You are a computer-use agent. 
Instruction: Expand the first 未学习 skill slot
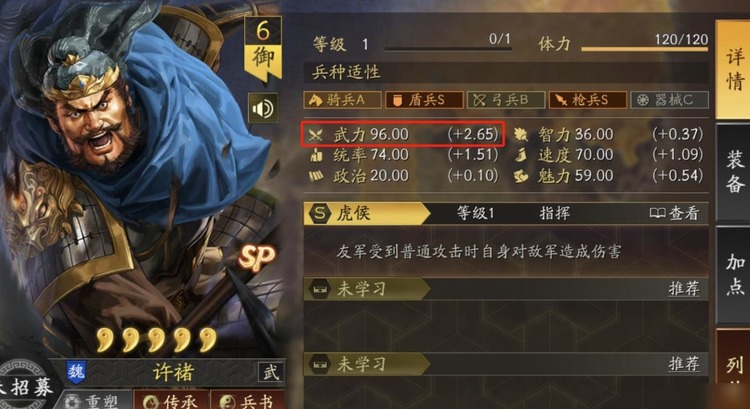506,289
